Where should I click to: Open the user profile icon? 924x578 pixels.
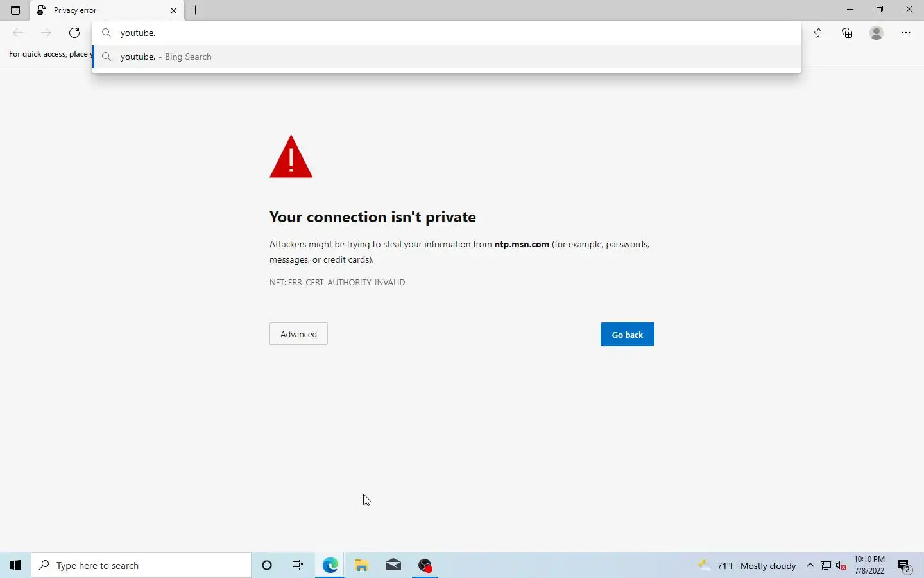(x=877, y=33)
